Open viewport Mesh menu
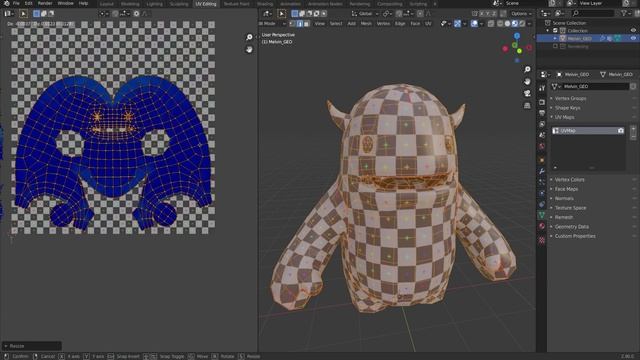The image size is (640, 360). pyautogui.click(x=366, y=24)
